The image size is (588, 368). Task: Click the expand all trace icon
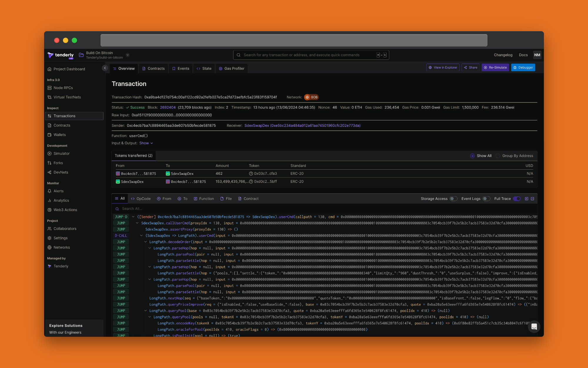527,199
